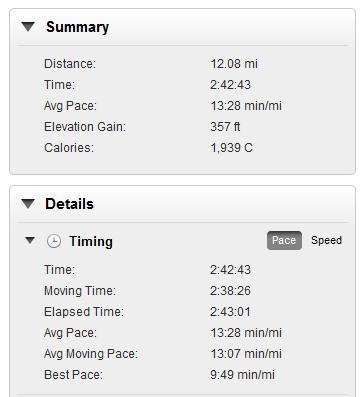This screenshot has width=363, height=397.
Task: Click the Summary panel heading
Action: (x=77, y=27)
